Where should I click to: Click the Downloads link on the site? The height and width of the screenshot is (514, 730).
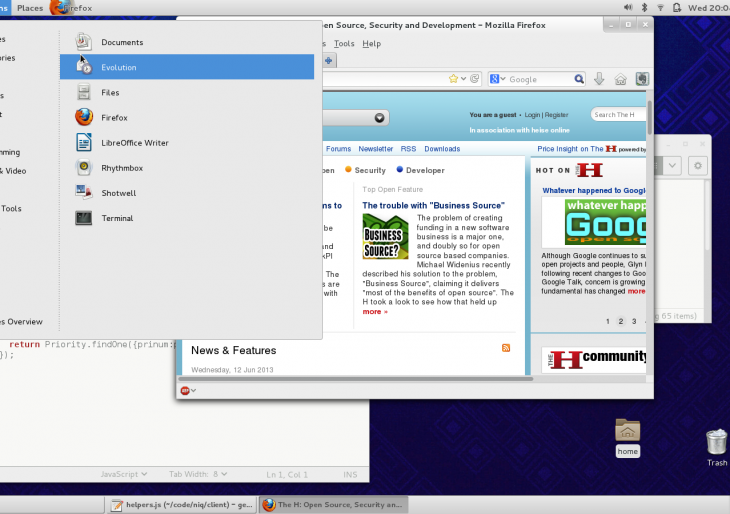coord(442,149)
